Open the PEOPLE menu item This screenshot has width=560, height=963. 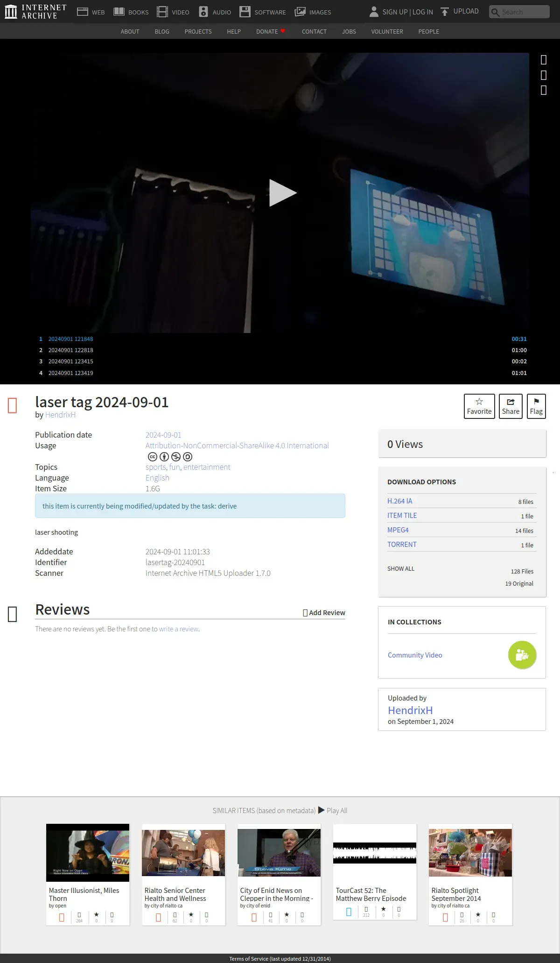click(x=428, y=31)
